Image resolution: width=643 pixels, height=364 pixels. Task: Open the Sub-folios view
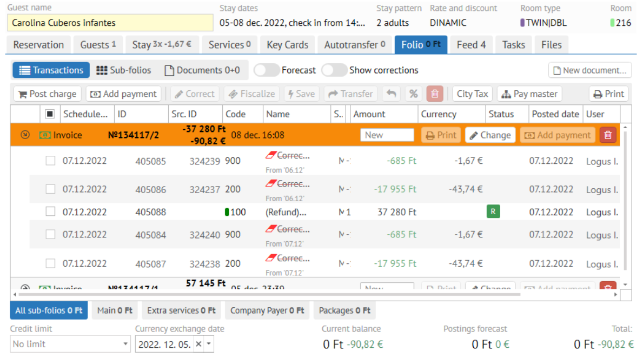pyautogui.click(x=124, y=70)
